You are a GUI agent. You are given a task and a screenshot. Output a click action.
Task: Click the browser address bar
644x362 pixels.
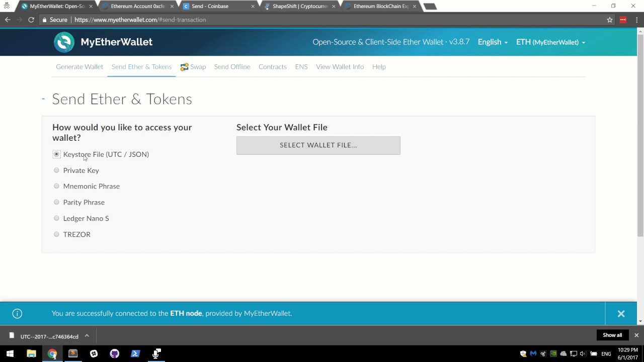(x=322, y=20)
